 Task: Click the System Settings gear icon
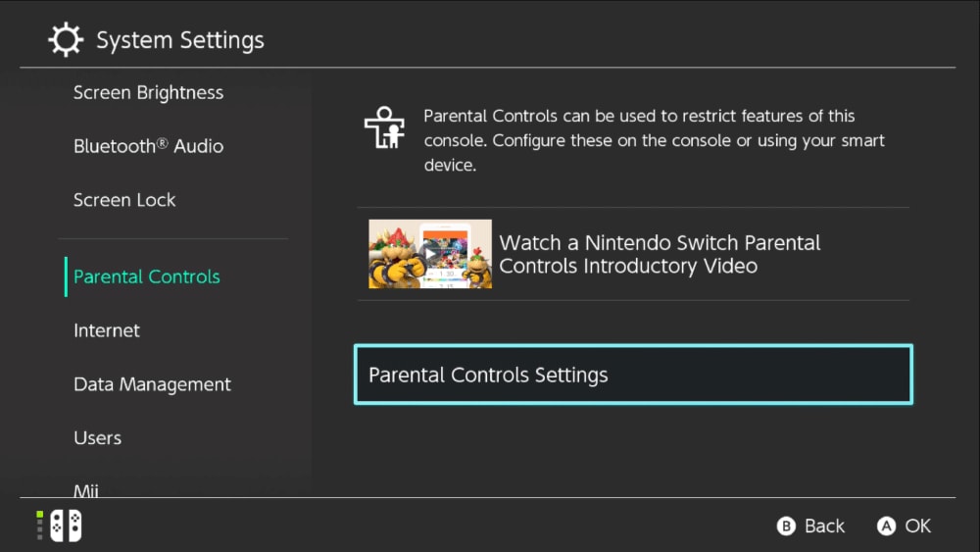[x=66, y=40]
